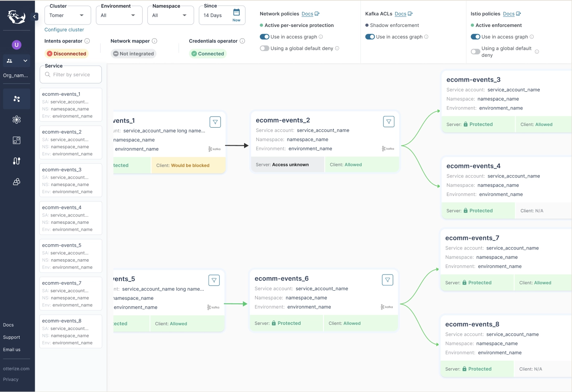Click the Filter by service input

pyautogui.click(x=71, y=74)
